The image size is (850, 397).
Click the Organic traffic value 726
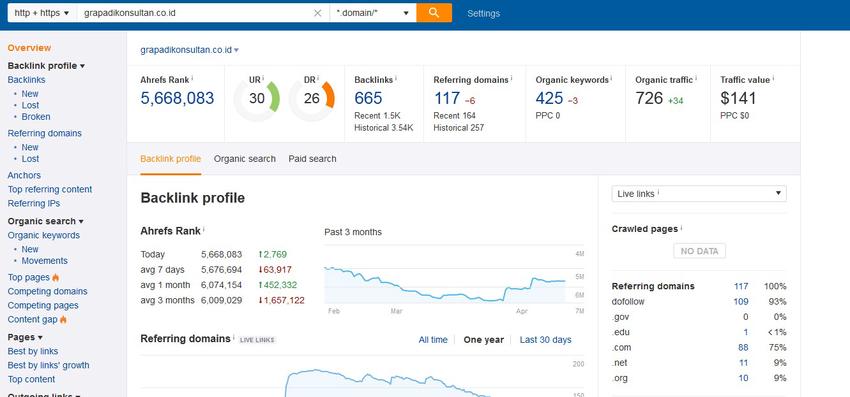click(649, 98)
